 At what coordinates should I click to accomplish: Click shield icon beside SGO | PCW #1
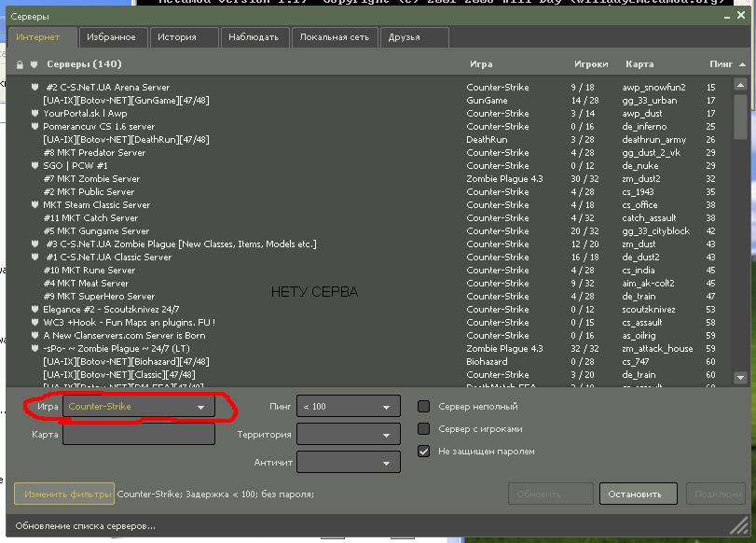click(x=34, y=165)
